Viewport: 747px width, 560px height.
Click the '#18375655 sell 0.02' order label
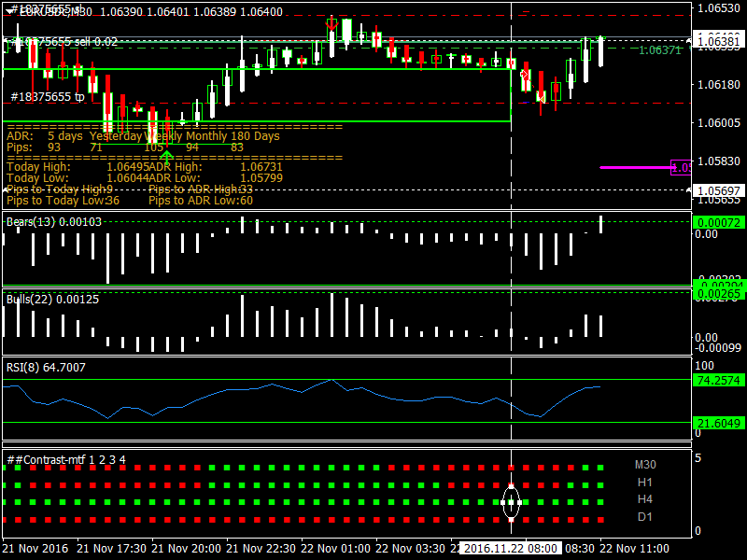point(63,42)
